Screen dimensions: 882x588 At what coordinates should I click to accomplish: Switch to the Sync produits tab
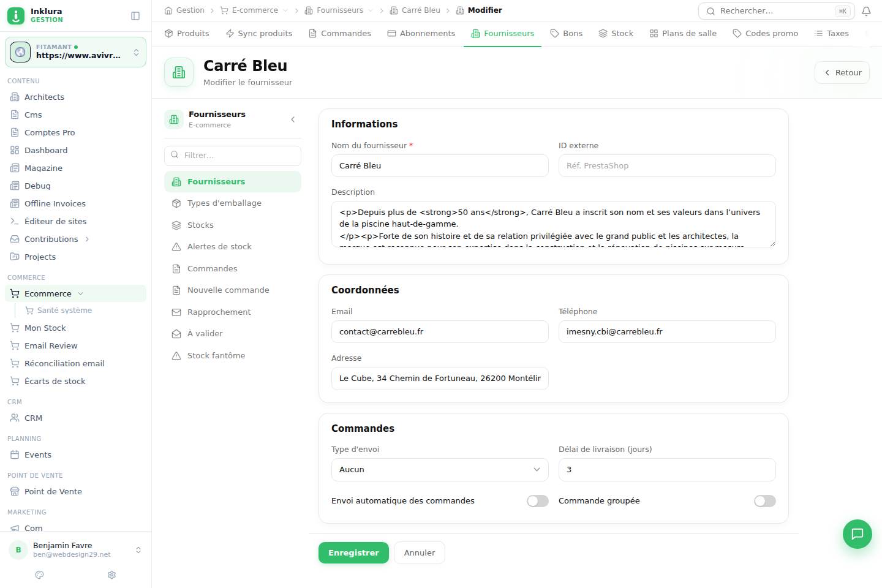(259, 33)
